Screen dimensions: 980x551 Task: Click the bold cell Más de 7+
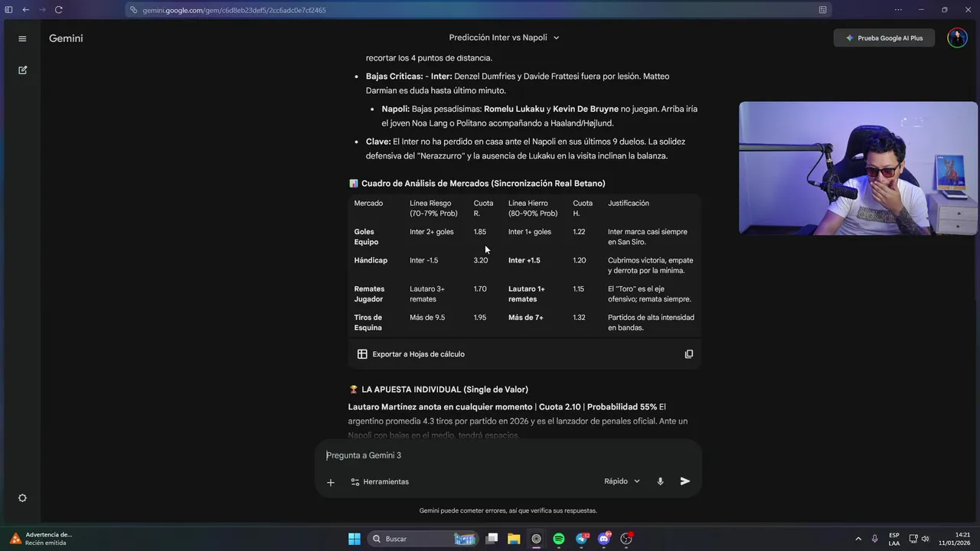point(526,318)
